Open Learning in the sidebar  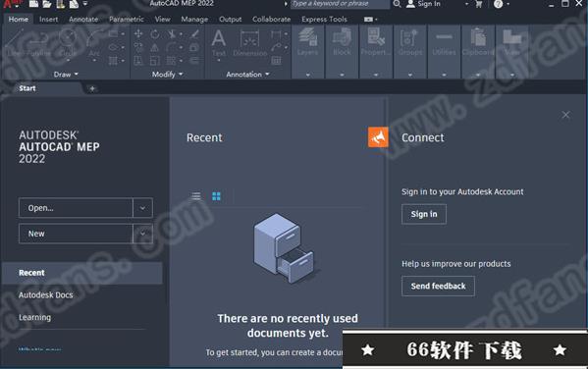click(35, 317)
